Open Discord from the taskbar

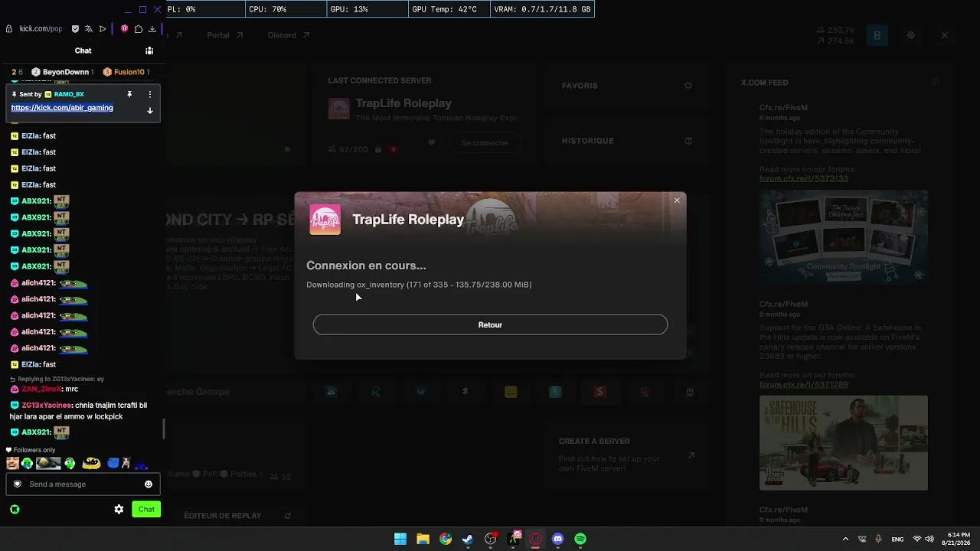558,539
